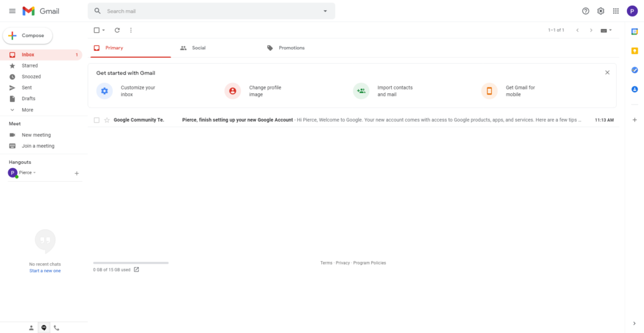Open the Google apps grid
Image resolution: width=644 pixels, height=333 pixels.
click(x=616, y=11)
